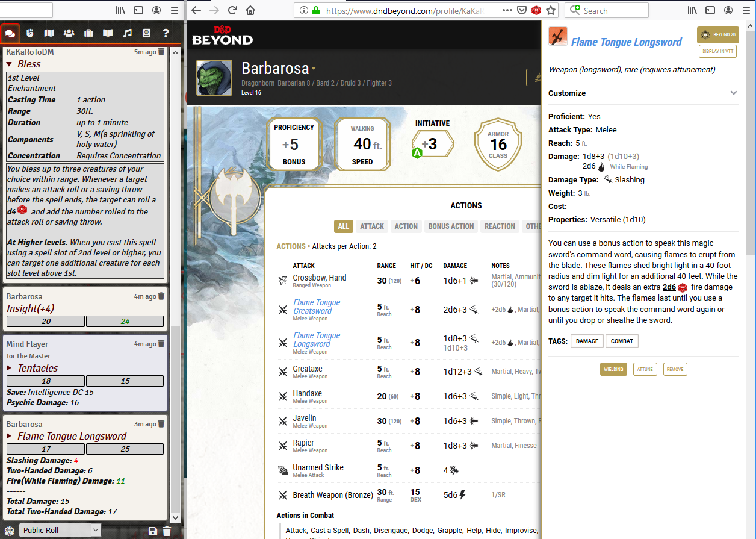
Task: Click the COMBAT tag
Action: 622,341
